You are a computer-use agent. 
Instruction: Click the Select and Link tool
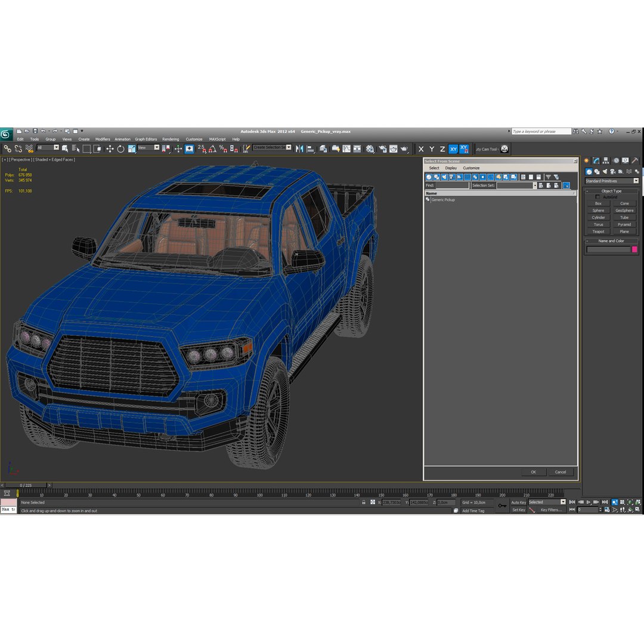pyautogui.click(x=7, y=148)
